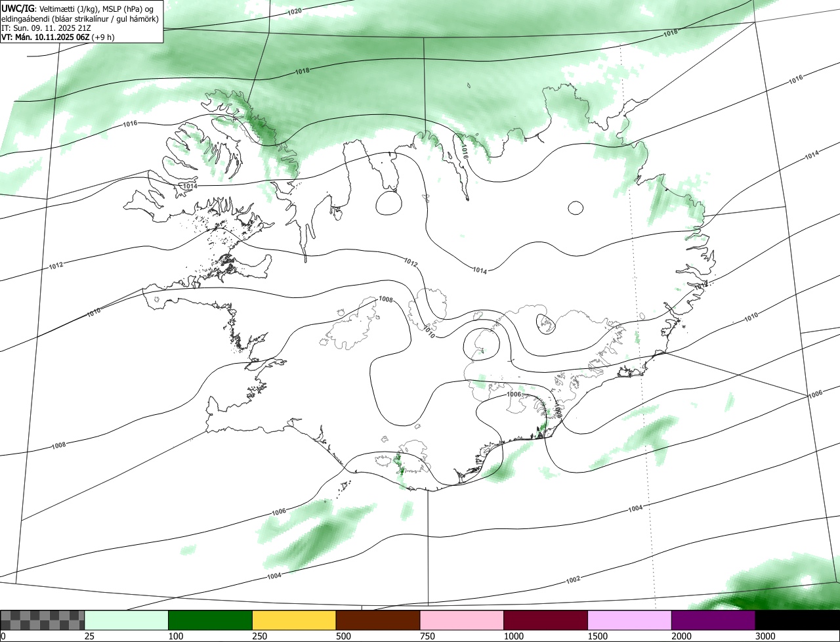Click the legend value "500"

click(344, 636)
